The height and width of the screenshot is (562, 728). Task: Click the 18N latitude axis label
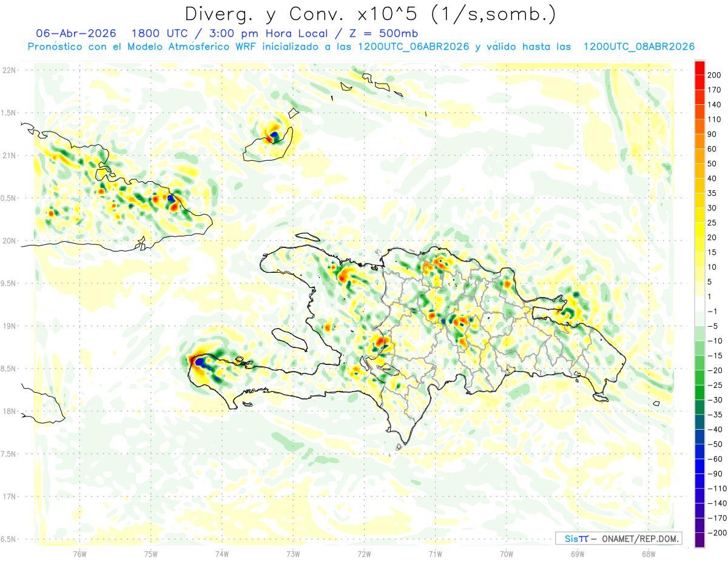click(9, 411)
